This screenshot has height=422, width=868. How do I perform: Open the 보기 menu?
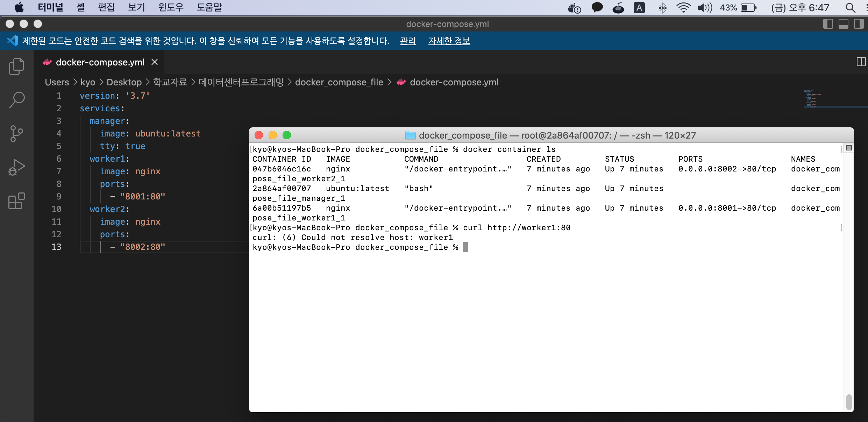136,7
